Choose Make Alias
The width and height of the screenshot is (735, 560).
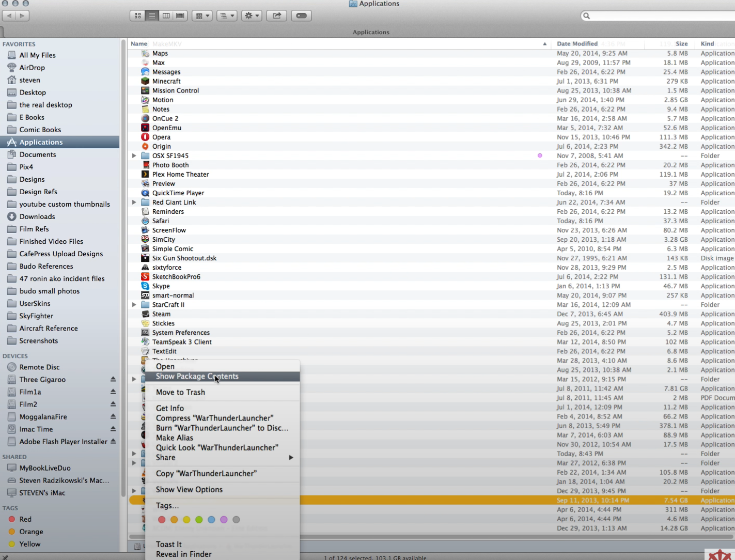click(222, 438)
